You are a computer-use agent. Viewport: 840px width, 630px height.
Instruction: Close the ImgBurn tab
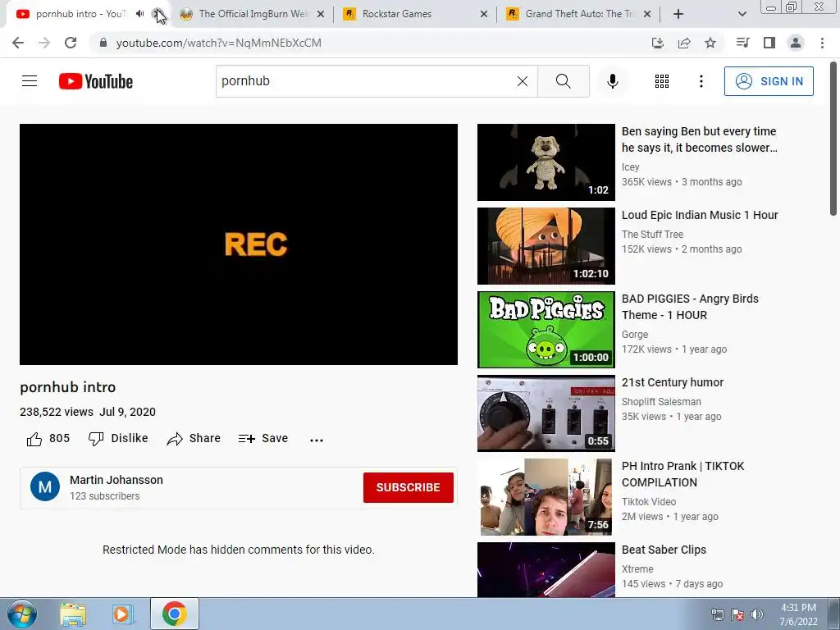tap(321, 14)
